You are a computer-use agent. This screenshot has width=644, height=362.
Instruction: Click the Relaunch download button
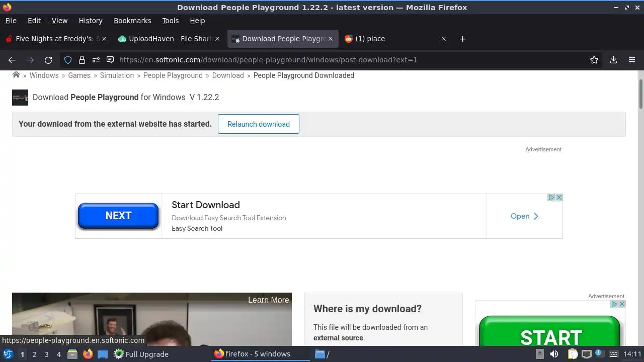click(259, 124)
